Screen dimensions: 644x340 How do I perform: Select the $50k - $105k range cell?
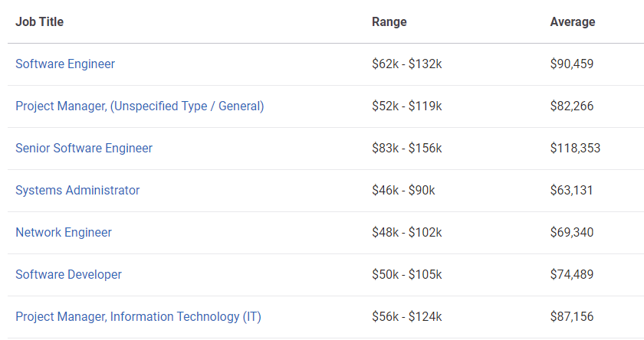(x=407, y=274)
